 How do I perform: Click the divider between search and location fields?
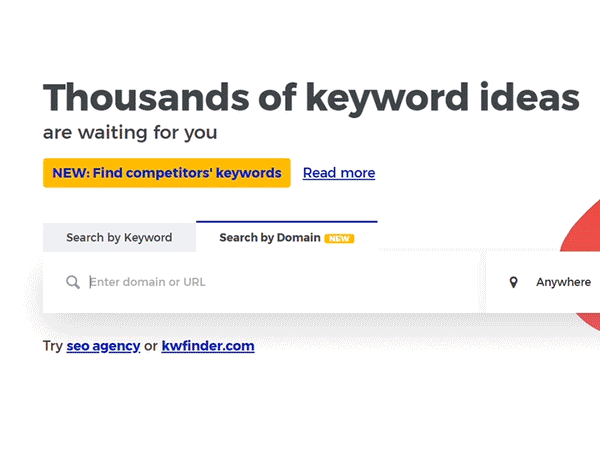[483, 283]
